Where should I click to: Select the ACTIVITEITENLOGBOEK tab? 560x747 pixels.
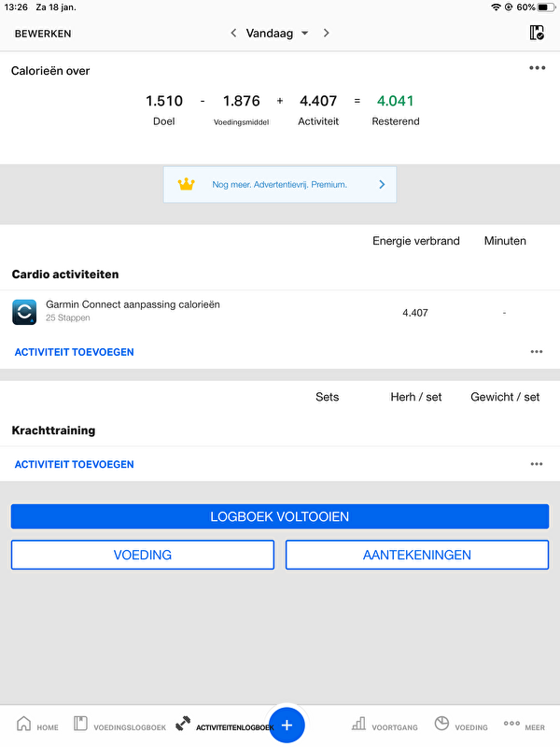pos(224,725)
